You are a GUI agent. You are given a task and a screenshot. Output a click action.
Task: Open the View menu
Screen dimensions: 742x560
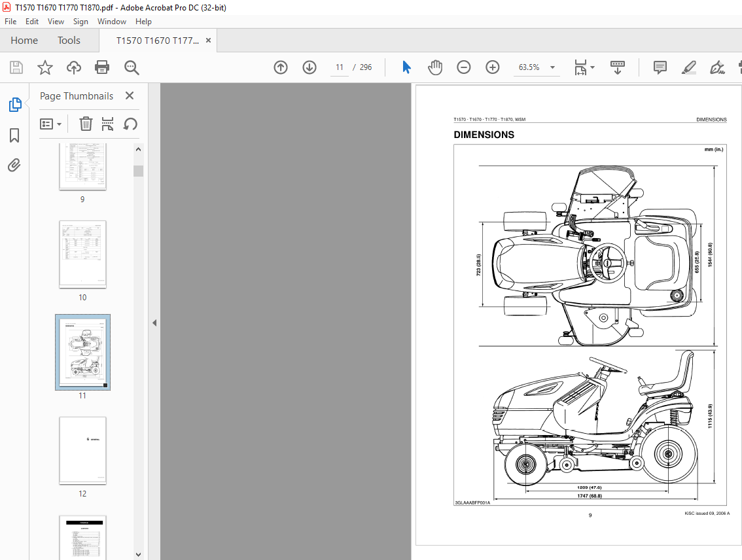point(56,22)
